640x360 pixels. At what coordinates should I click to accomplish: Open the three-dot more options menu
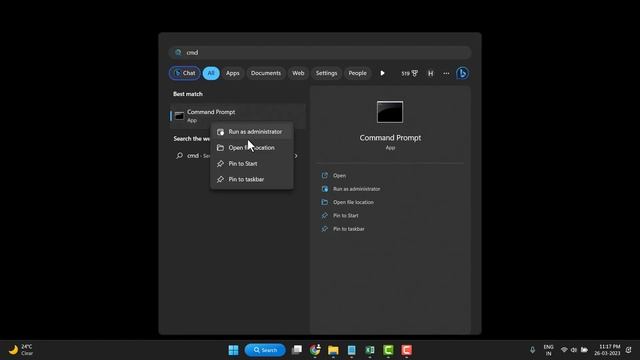446,73
